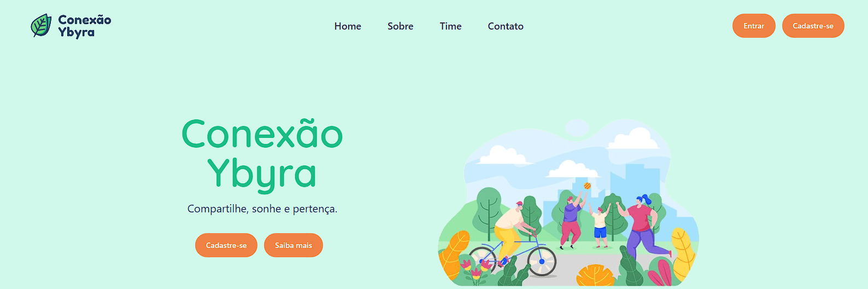The height and width of the screenshot is (289, 868).
Task: Open the Home navigation link
Action: pyautogui.click(x=348, y=26)
